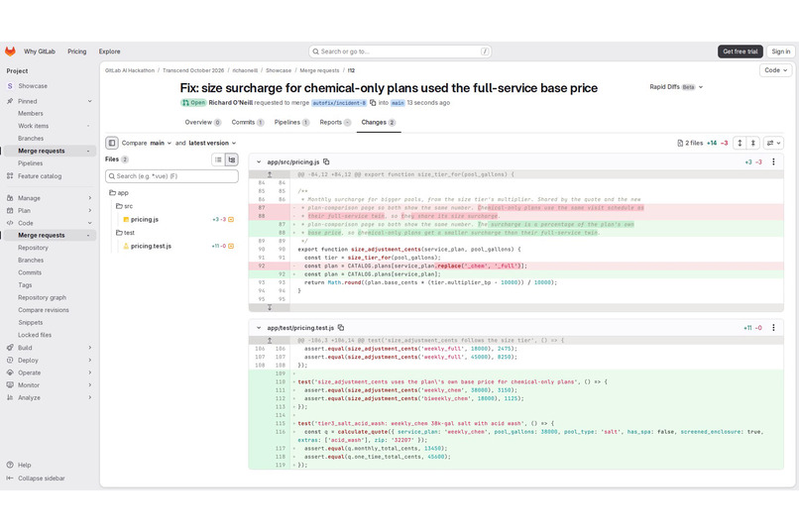Copy source branch name icon
The height and width of the screenshot is (532, 799).
click(373, 103)
